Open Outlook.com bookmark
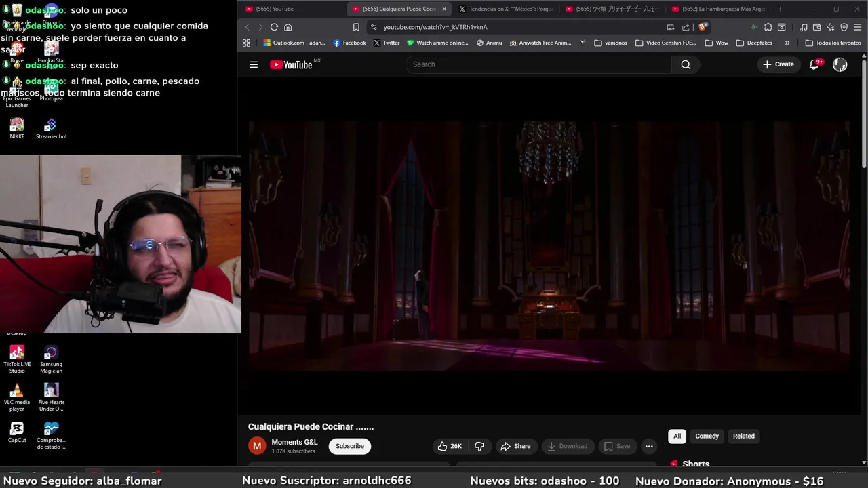The width and height of the screenshot is (868, 488). click(x=294, y=43)
